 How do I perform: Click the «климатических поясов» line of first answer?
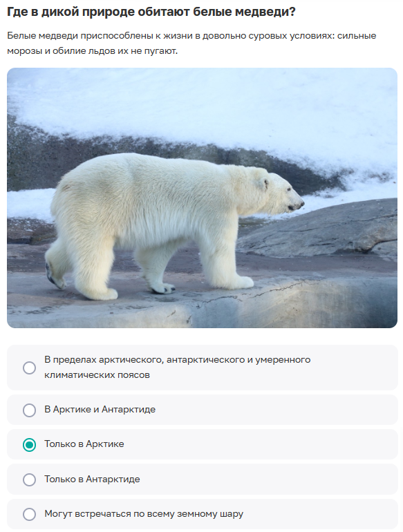point(97,375)
